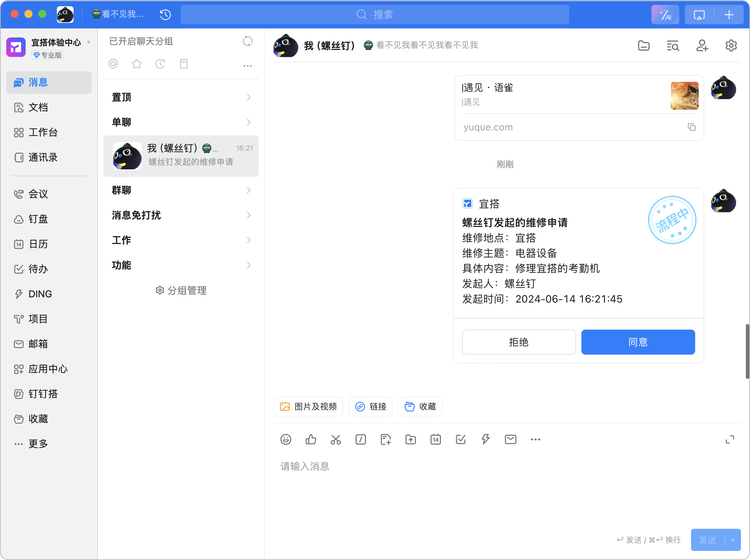Viewport: 750px width, 560px height.
Task: Click the clock filter icon in chat list
Action: 160,64
